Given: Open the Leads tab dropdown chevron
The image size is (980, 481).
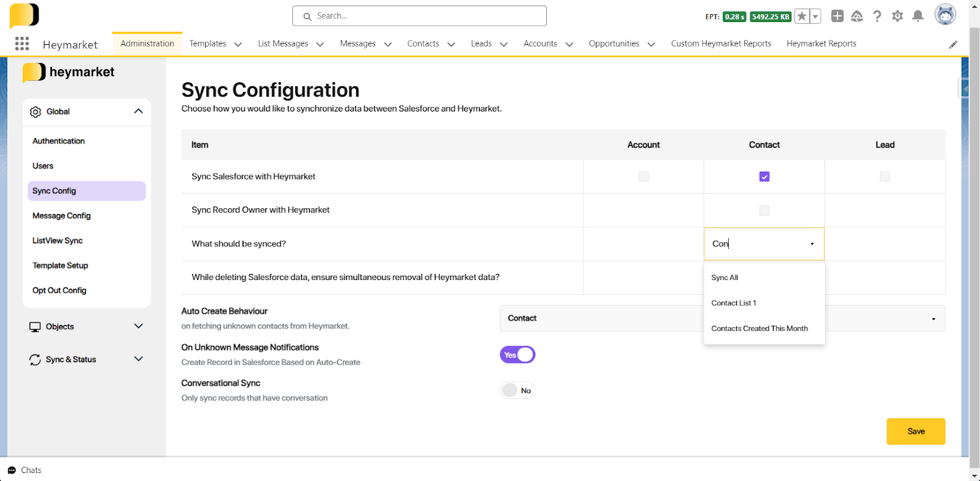Looking at the screenshot, I should point(504,44).
